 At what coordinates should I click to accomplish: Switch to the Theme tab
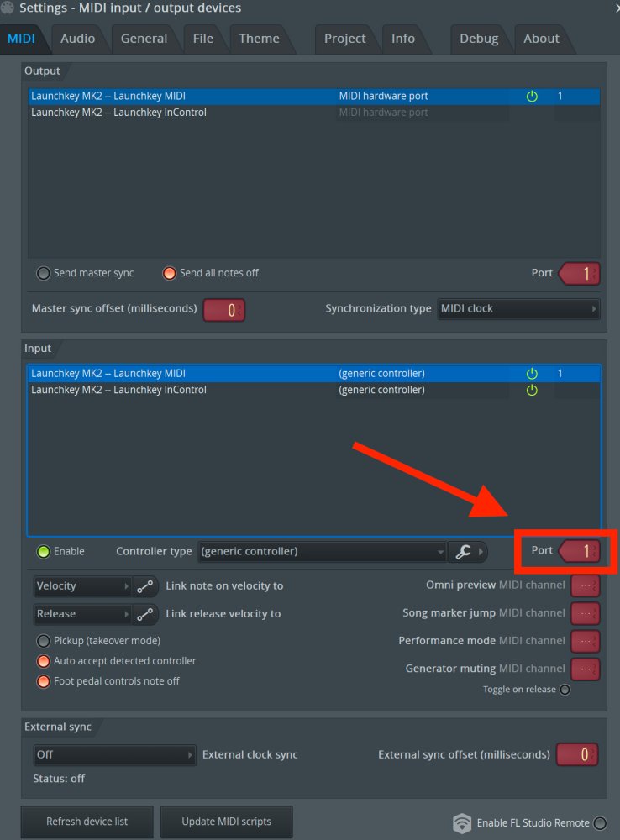pyautogui.click(x=260, y=39)
